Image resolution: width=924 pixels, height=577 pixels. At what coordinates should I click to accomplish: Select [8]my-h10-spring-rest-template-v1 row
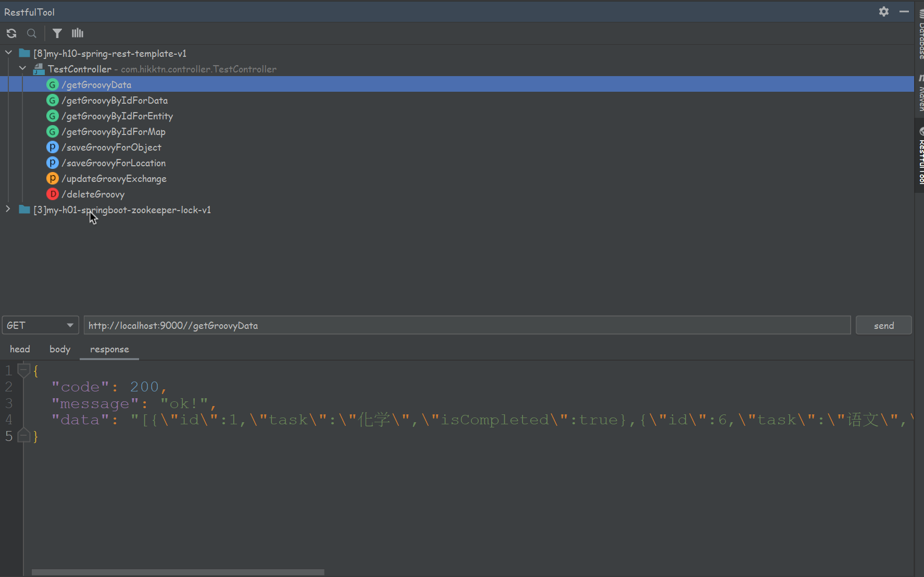pos(457,53)
